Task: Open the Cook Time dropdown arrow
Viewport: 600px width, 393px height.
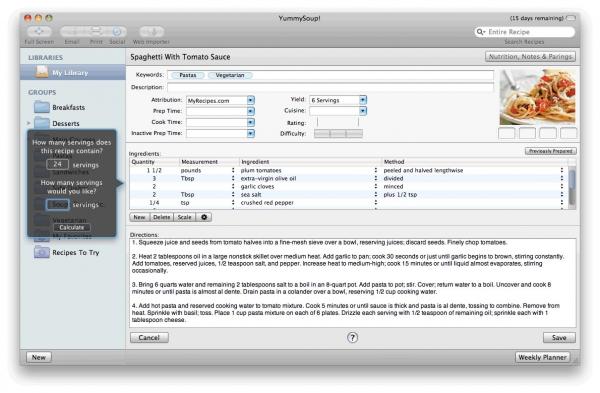Action: 251,122
